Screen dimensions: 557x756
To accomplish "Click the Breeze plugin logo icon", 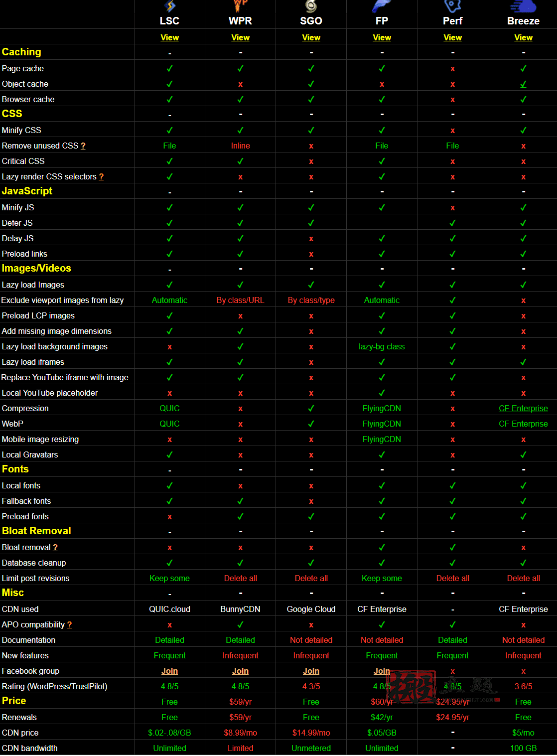I will (523, 6).
